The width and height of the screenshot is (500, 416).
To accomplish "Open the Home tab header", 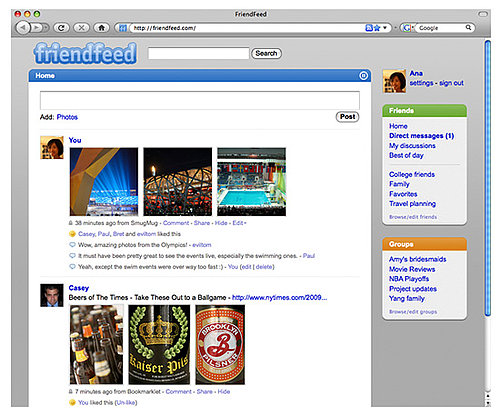I will pos(199,76).
